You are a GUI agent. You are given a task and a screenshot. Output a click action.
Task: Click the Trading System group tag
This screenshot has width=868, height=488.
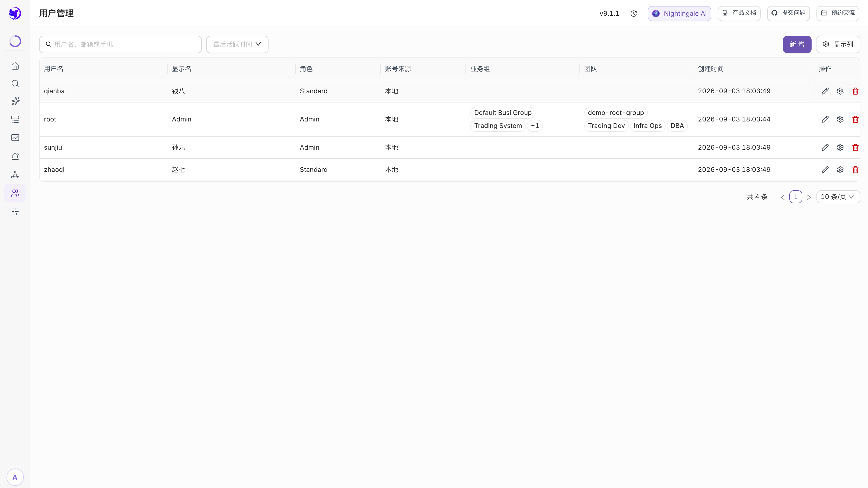498,126
